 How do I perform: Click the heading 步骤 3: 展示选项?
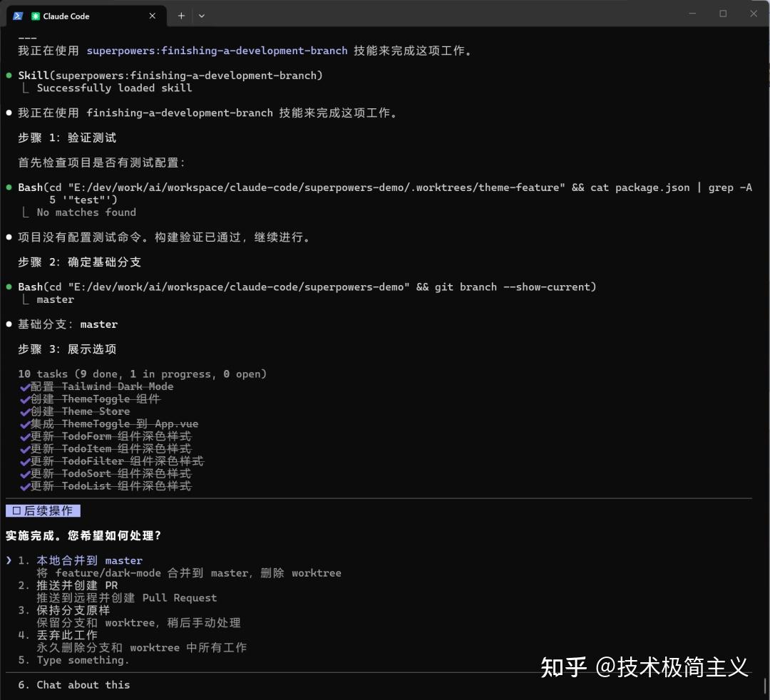pyautogui.click(x=67, y=349)
